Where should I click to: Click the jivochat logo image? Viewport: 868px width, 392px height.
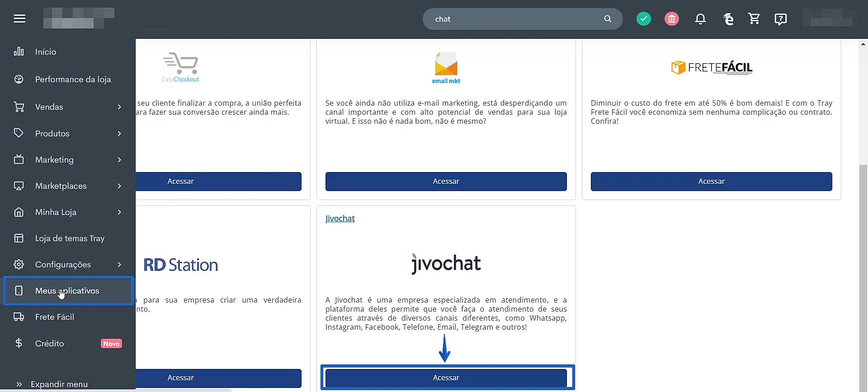[x=446, y=264]
